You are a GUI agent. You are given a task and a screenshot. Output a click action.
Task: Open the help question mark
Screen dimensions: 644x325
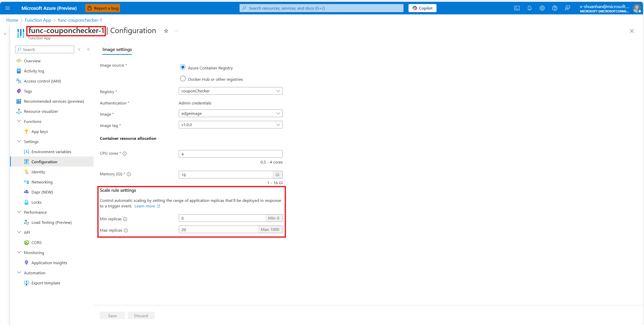coord(555,8)
